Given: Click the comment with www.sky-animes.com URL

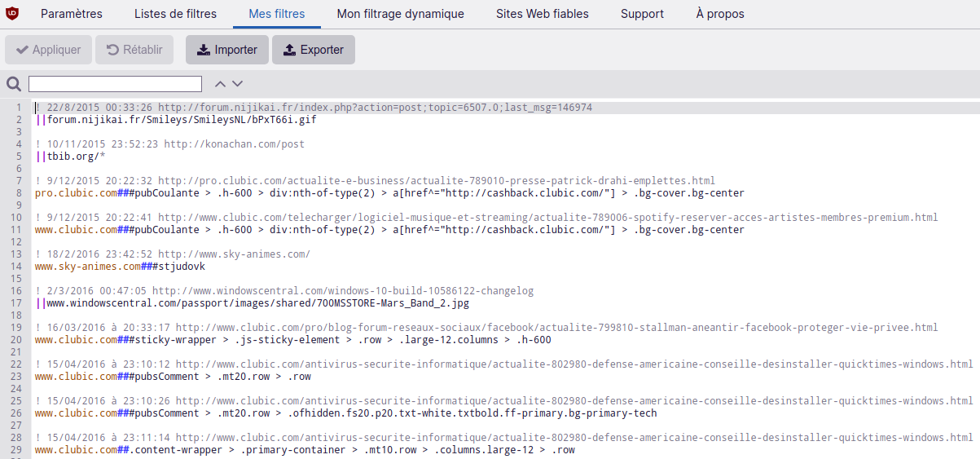Looking at the screenshot, I should point(173,254).
